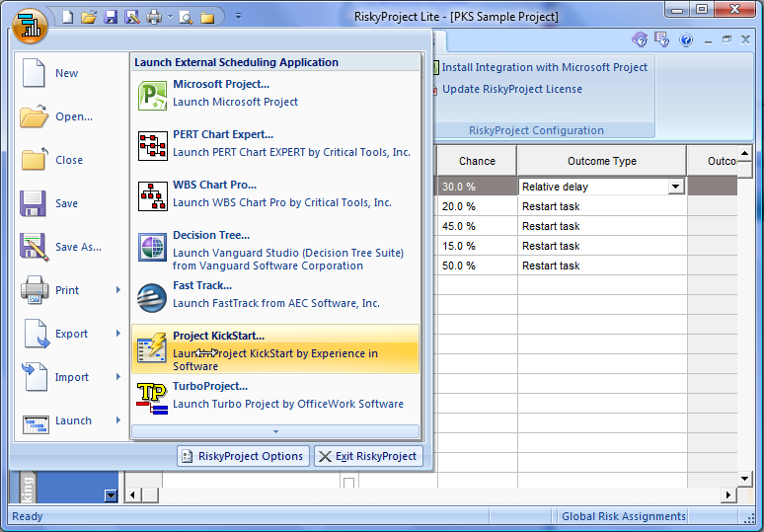The image size is (764, 532).
Task: Open the Relative delay outcome type dropdown
Action: pos(675,187)
